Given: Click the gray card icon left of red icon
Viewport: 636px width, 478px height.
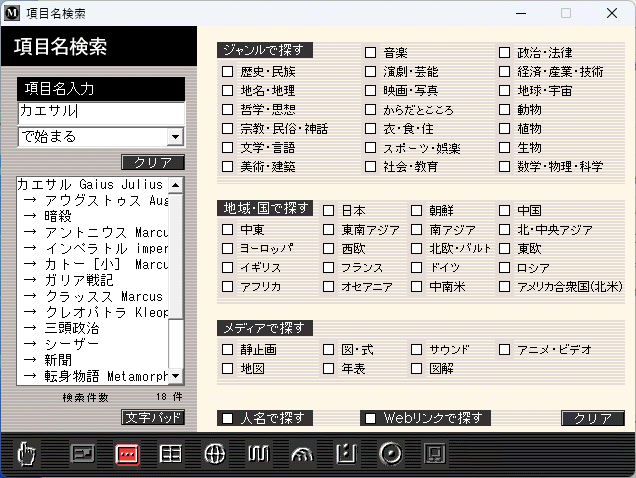Looking at the screenshot, I should click(x=83, y=454).
